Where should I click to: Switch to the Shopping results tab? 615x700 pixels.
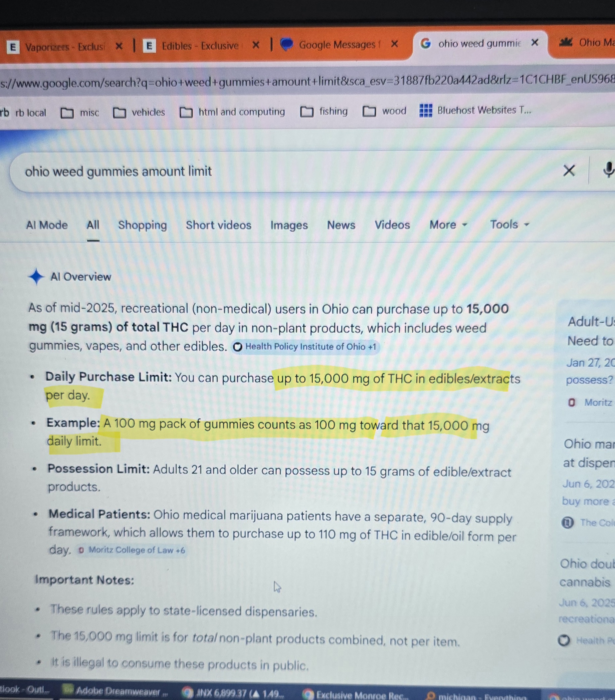pos(142,225)
